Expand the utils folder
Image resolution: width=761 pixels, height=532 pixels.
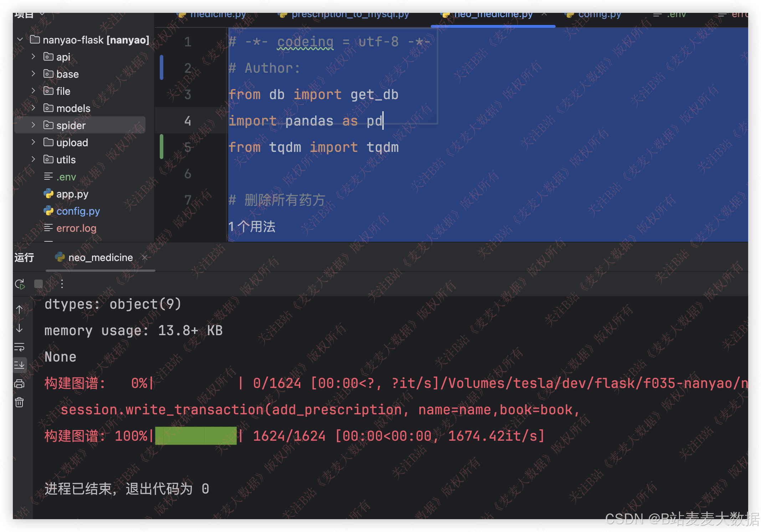click(x=34, y=159)
